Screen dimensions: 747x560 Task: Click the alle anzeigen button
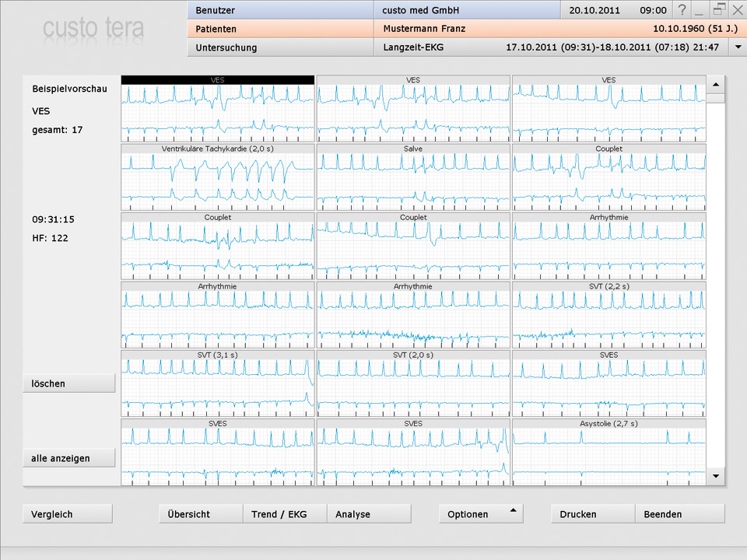[x=68, y=458]
